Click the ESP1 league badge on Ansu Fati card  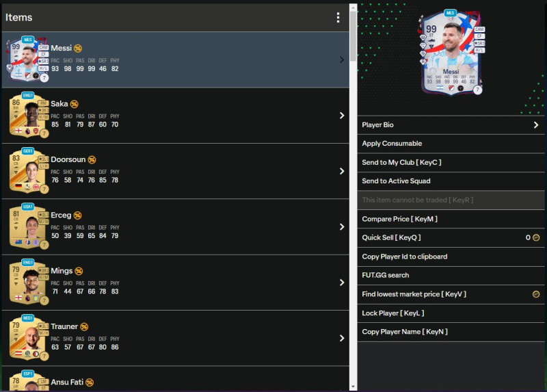[x=28, y=374]
